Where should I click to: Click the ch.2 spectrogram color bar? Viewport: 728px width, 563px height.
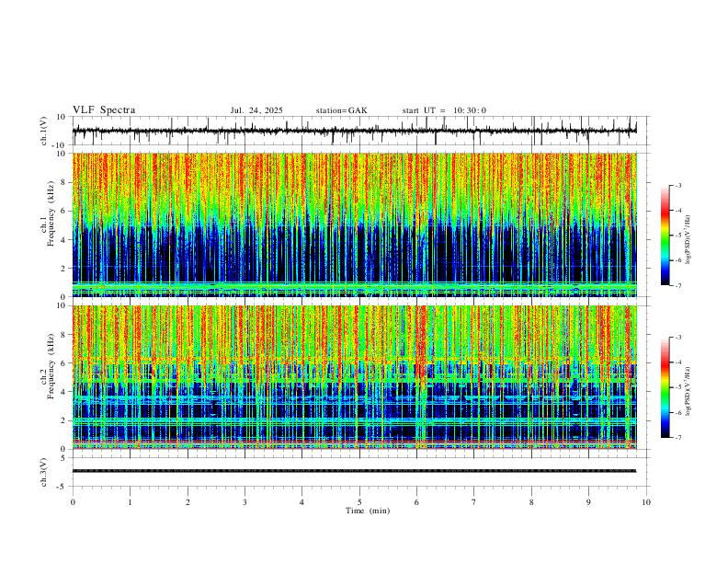point(665,387)
